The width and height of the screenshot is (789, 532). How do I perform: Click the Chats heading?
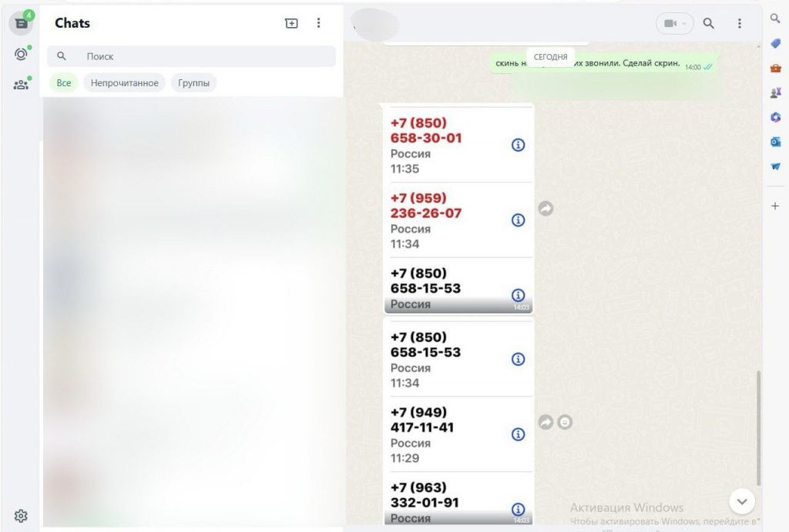click(x=72, y=23)
